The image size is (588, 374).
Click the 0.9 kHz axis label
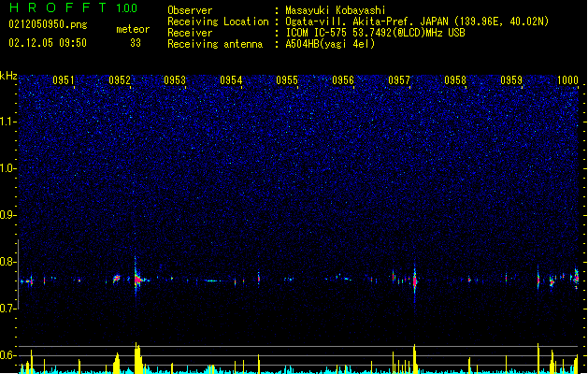pyautogui.click(x=7, y=215)
